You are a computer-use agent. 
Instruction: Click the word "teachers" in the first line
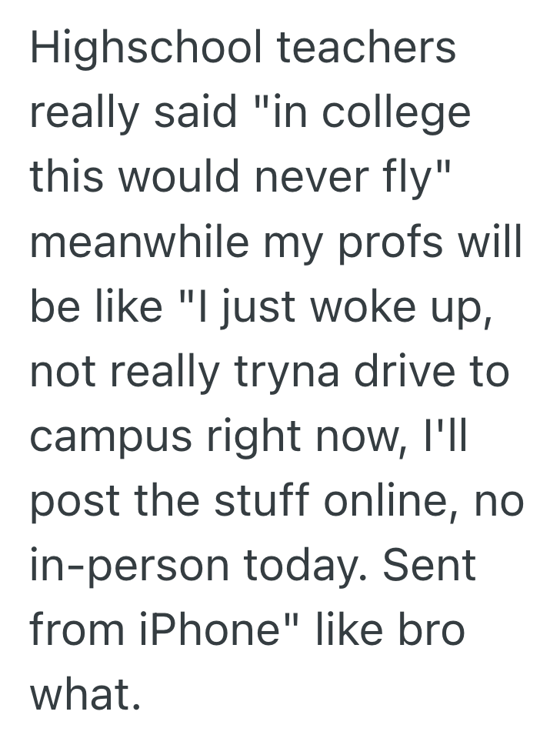tap(366, 47)
